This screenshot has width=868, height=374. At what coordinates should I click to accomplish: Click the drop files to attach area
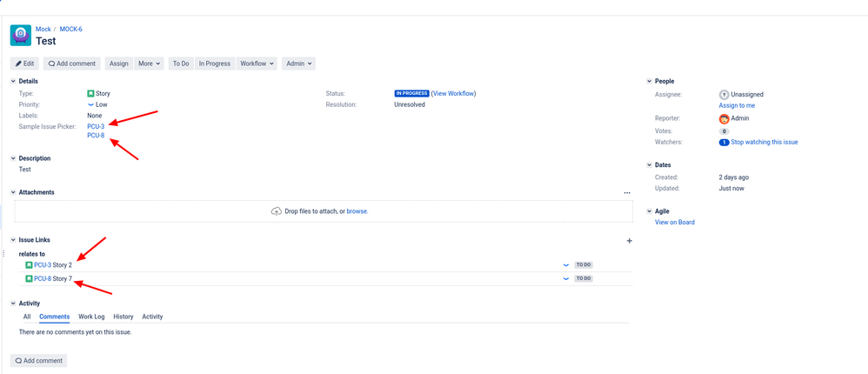tap(324, 211)
